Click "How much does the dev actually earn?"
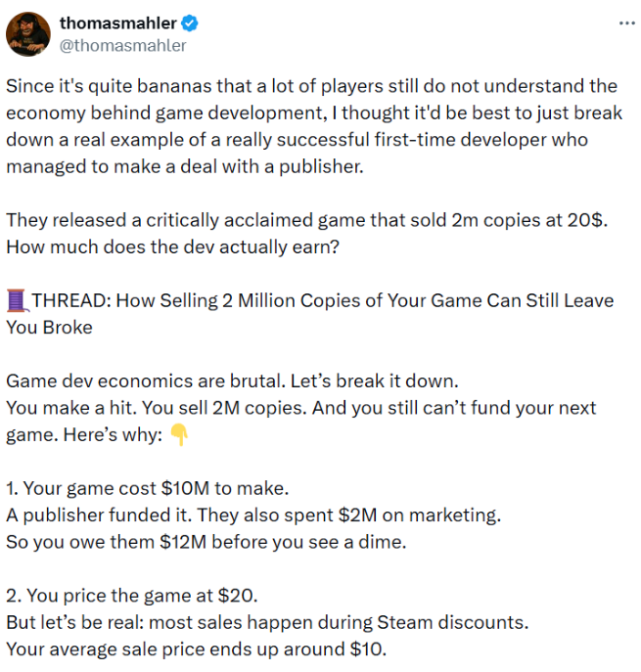This screenshot has height=672, width=641. [173, 246]
